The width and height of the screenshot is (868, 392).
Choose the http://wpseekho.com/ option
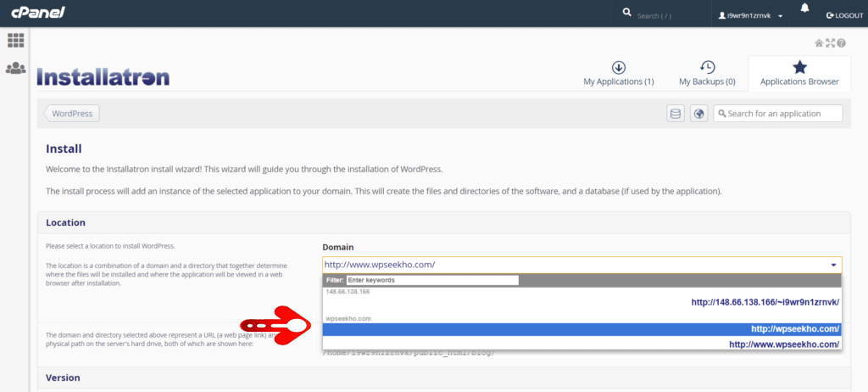[581, 329]
